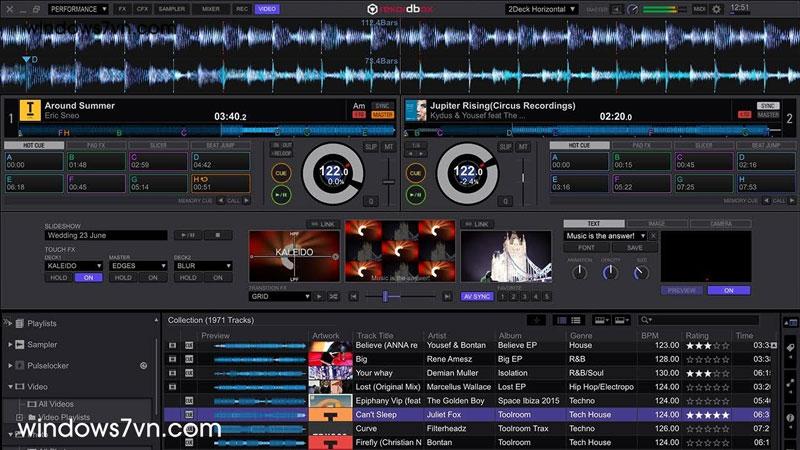Select deck 1 PAD FX tab

pyautogui.click(x=96, y=145)
